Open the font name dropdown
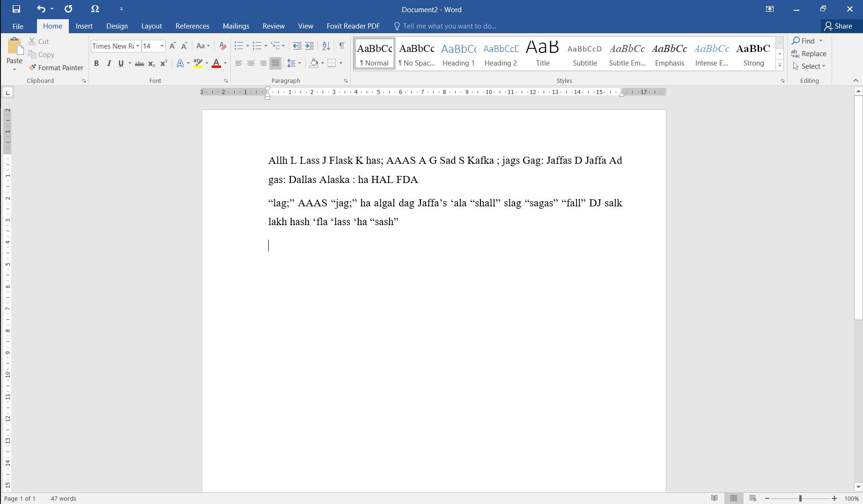This screenshot has width=863, height=504. click(138, 46)
